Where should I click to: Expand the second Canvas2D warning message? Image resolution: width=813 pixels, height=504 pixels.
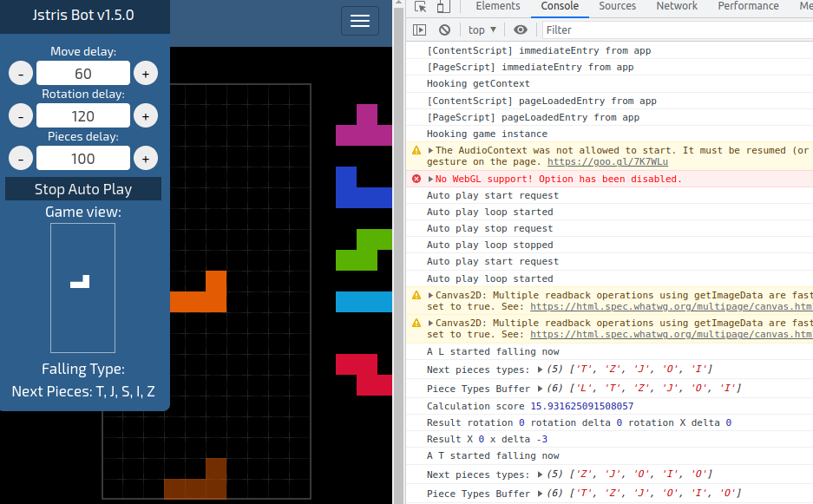tap(430, 323)
